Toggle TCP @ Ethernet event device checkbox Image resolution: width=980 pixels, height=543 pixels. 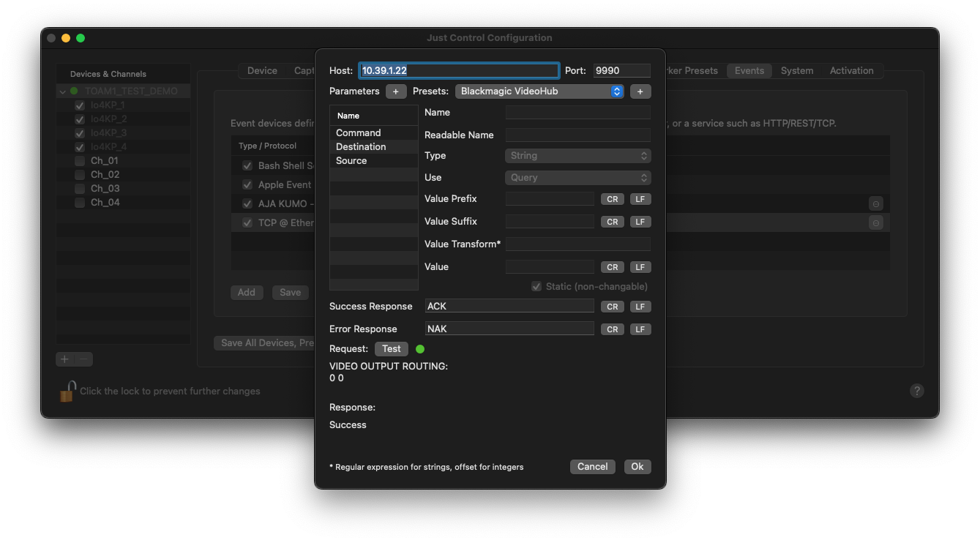tap(247, 223)
